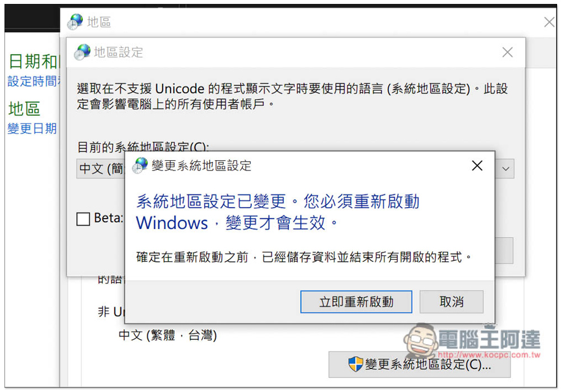This screenshot has width=561, height=392.
Task: Enable the Beta checkbox
Action: 83,219
